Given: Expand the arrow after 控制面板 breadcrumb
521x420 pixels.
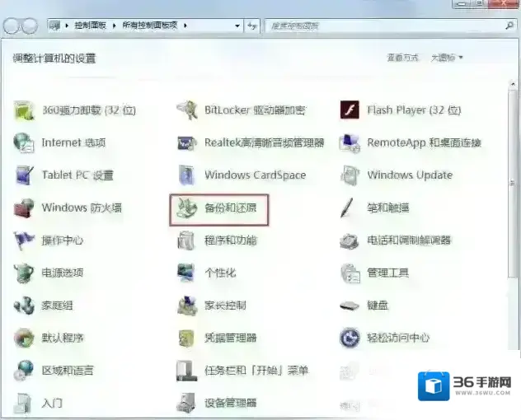Looking at the screenshot, I should point(114,26).
